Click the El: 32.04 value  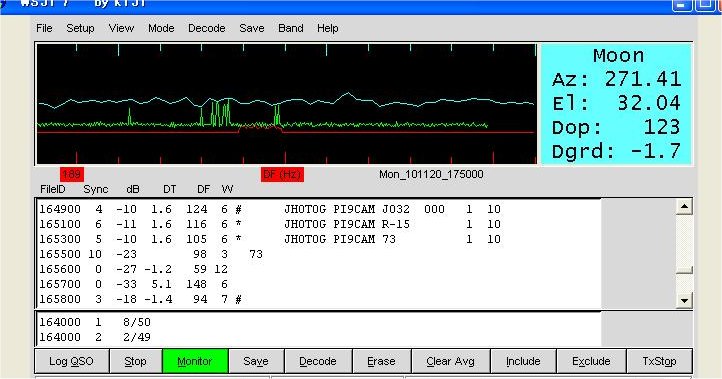point(617,103)
